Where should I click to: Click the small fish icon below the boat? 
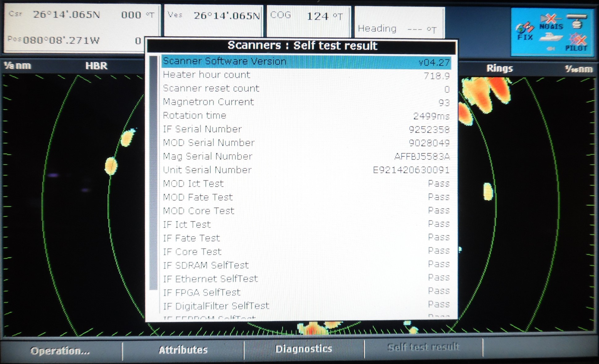[551, 48]
